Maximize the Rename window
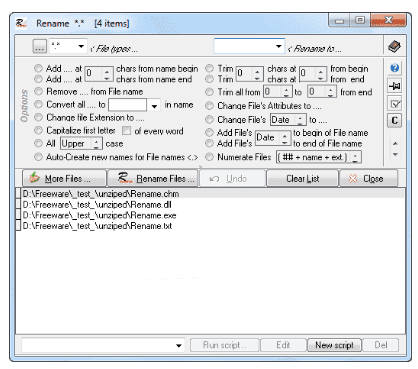 point(360,20)
